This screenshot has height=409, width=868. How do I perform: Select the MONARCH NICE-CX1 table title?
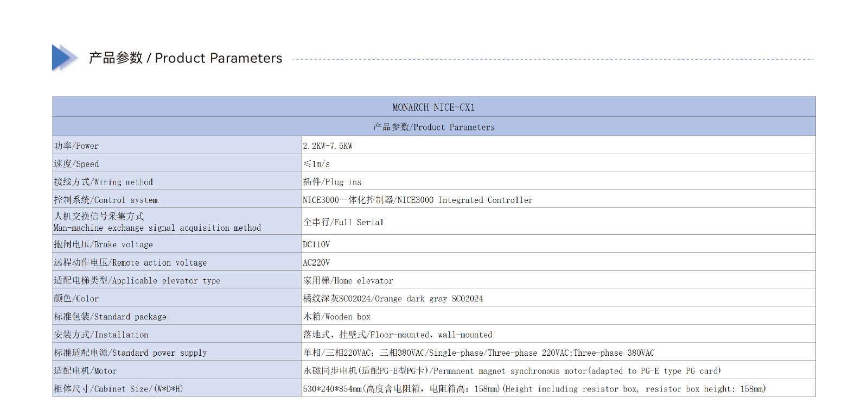(x=433, y=107)
